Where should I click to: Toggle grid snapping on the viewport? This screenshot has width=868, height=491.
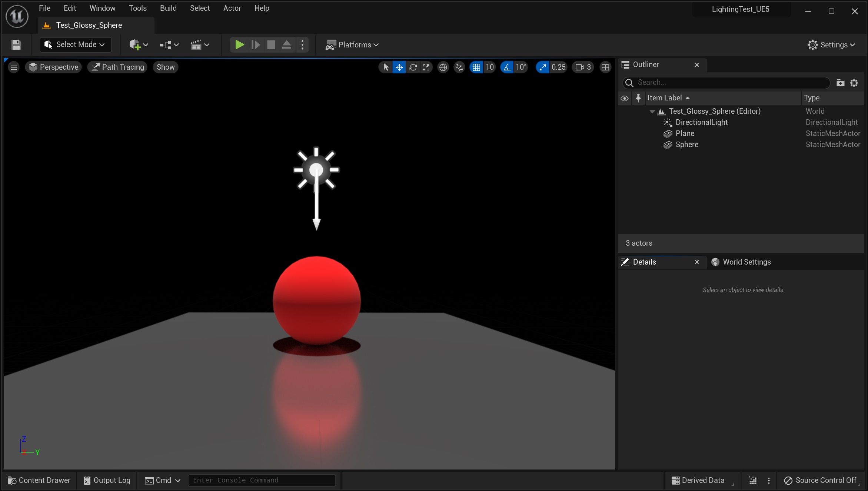[476, 67]
